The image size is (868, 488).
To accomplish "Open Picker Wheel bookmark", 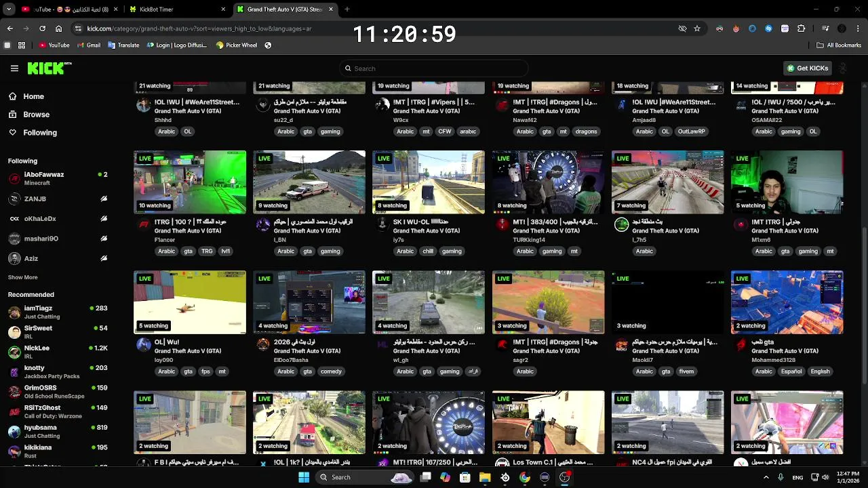I will 237,45.
